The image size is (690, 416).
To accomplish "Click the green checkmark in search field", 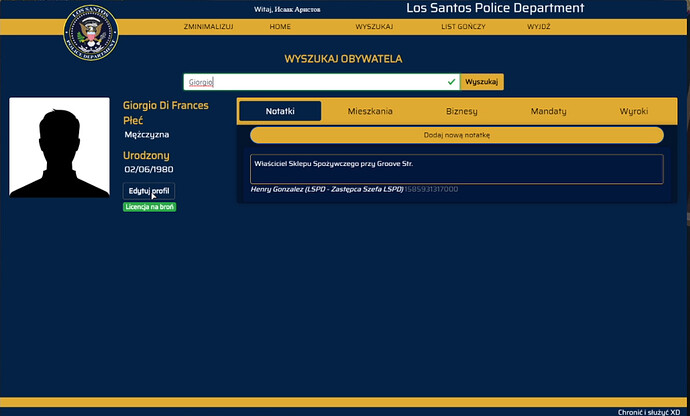I will [451, 82].
